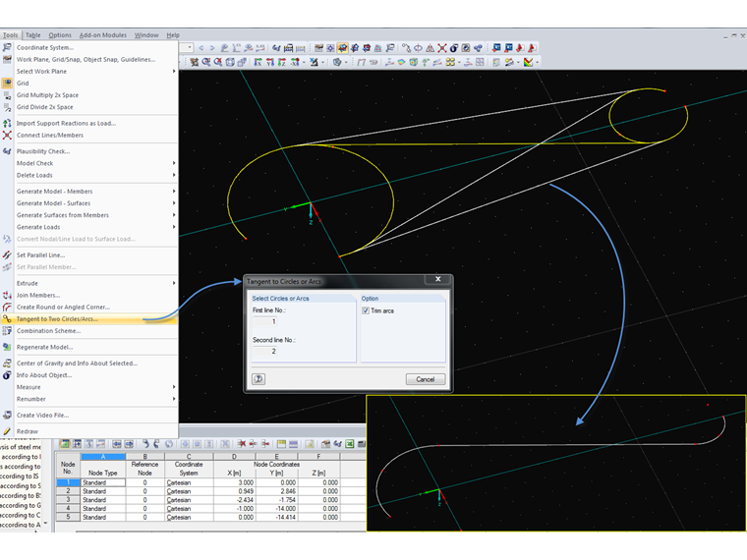The width and height of the screenshot is (747, 560).
Task: Click the Plausibility Check icon
Action: click(x=7, y=151)
